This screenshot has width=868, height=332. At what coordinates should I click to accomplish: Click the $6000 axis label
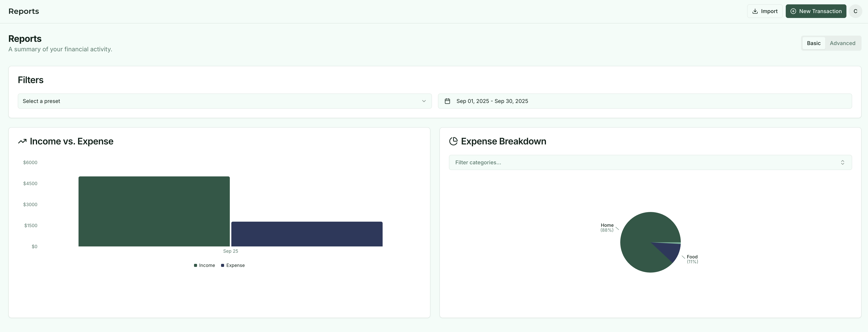pyautogui.click(x=30, y=163)
